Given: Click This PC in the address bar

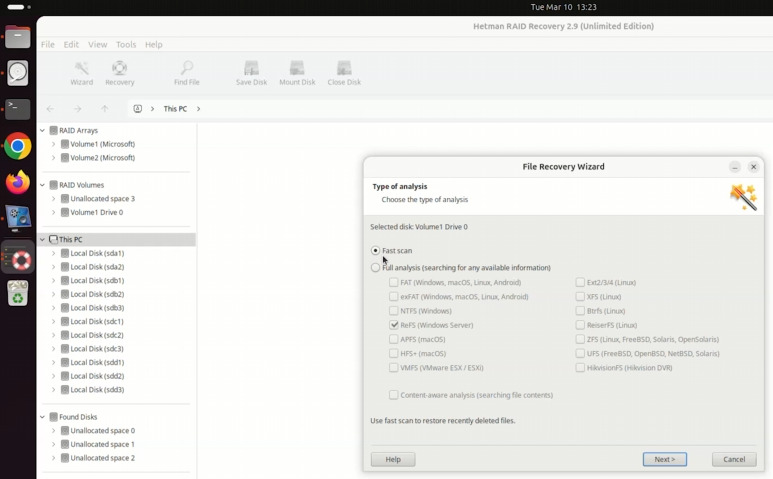Looking at the screenshot, I should (x=175, y=108).
